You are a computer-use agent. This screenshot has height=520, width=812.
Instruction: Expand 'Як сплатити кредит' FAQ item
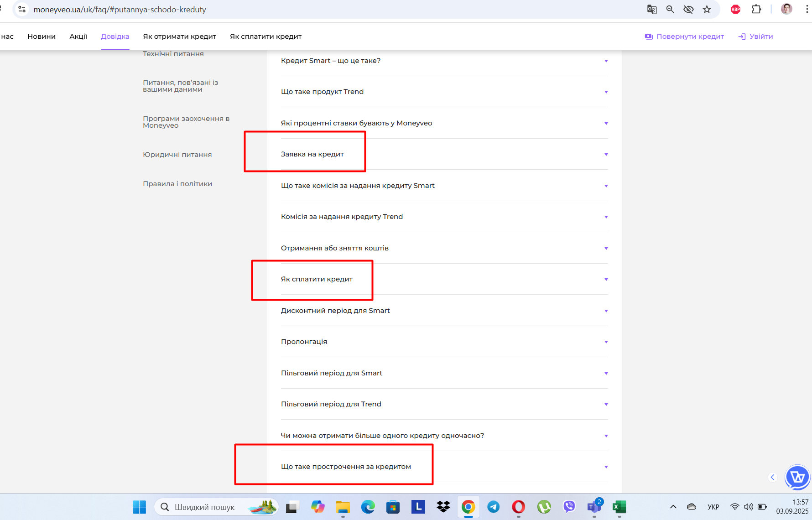click(x=444, y=279)
